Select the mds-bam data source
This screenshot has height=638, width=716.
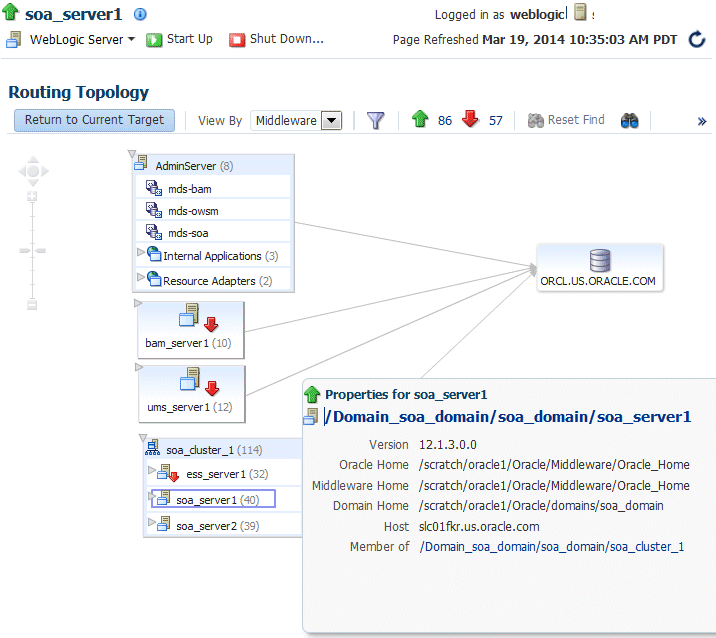click(213, 189)
